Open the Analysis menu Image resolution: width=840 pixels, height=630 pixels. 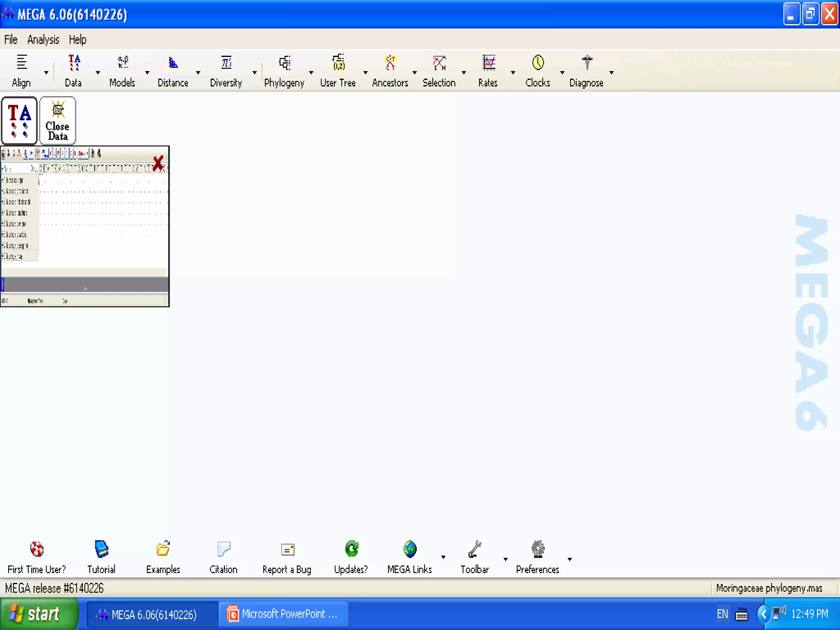tap(43, 40)
